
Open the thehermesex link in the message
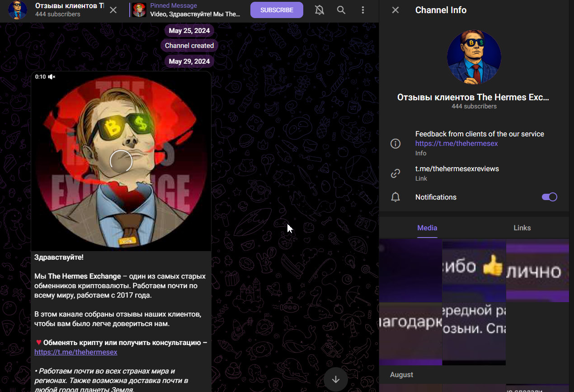point(75,352)
